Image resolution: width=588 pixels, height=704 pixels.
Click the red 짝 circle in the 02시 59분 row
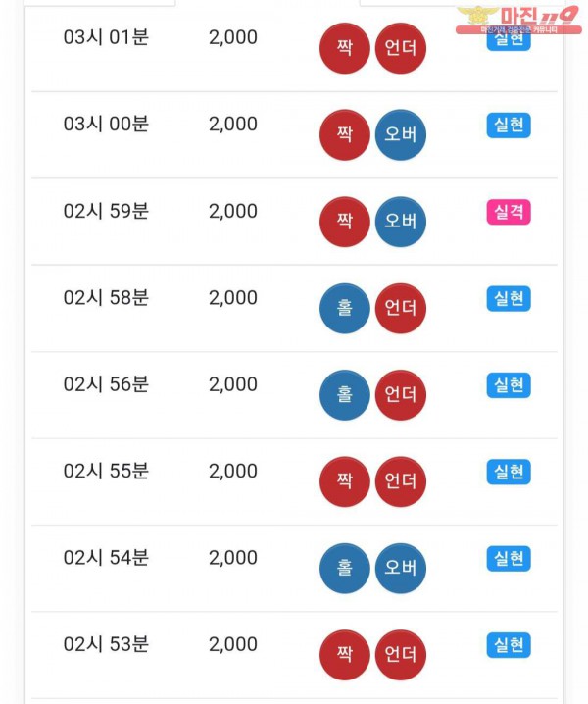tap(344, 222)
